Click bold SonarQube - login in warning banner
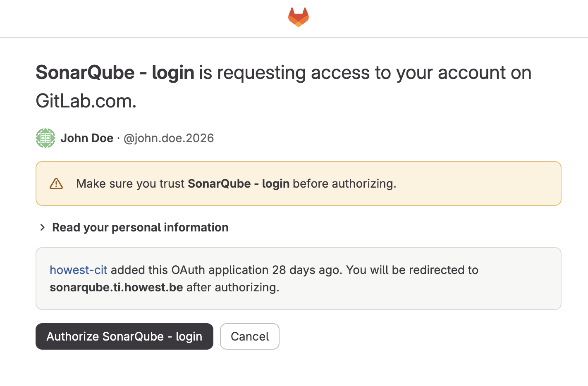Screen dimensions: 588x386 point(239,183)
